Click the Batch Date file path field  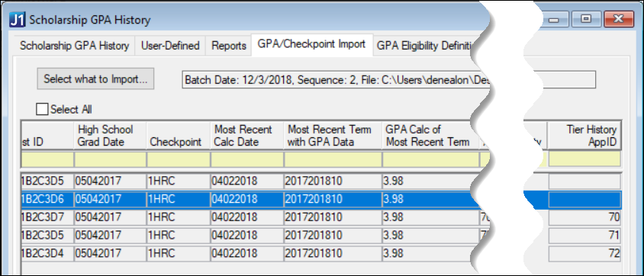pos(388,79)
